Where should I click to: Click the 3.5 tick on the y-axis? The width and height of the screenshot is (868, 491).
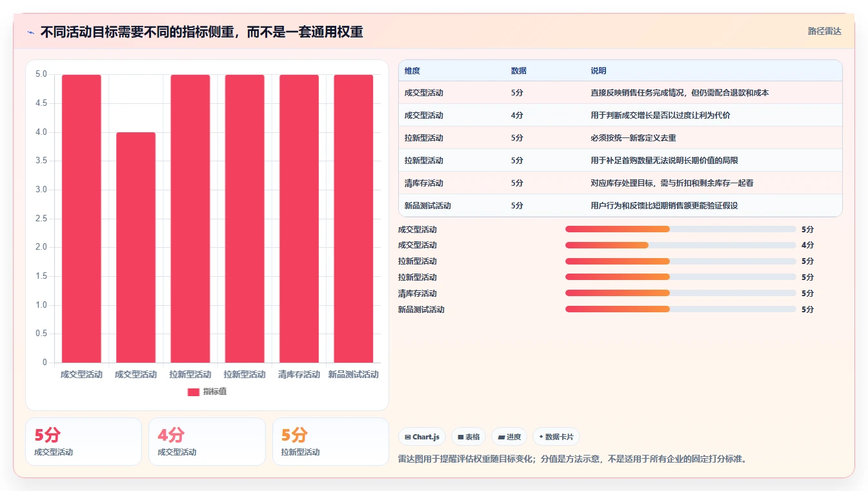pyautogui.click(x=41, y=161)
